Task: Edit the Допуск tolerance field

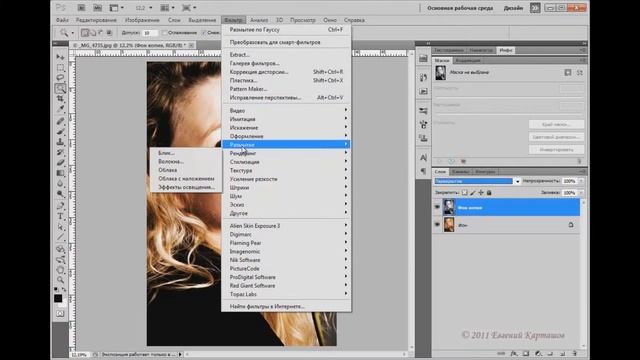Action: pos(150,33)
